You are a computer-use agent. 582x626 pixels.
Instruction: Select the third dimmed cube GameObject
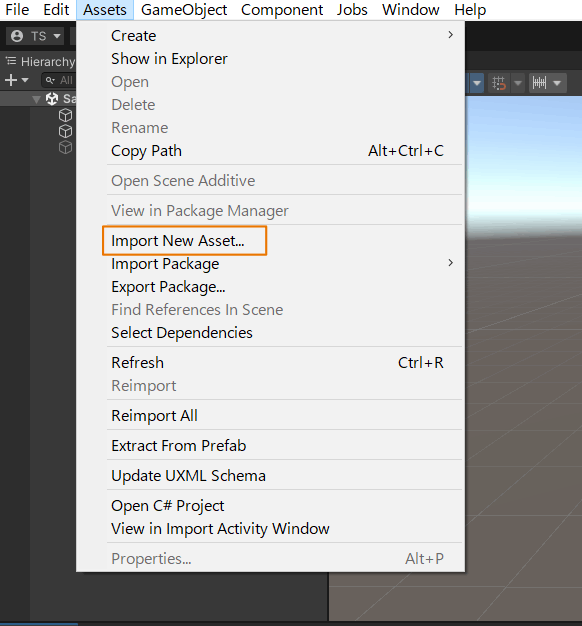pyautogui.click(x=65, y=147)
